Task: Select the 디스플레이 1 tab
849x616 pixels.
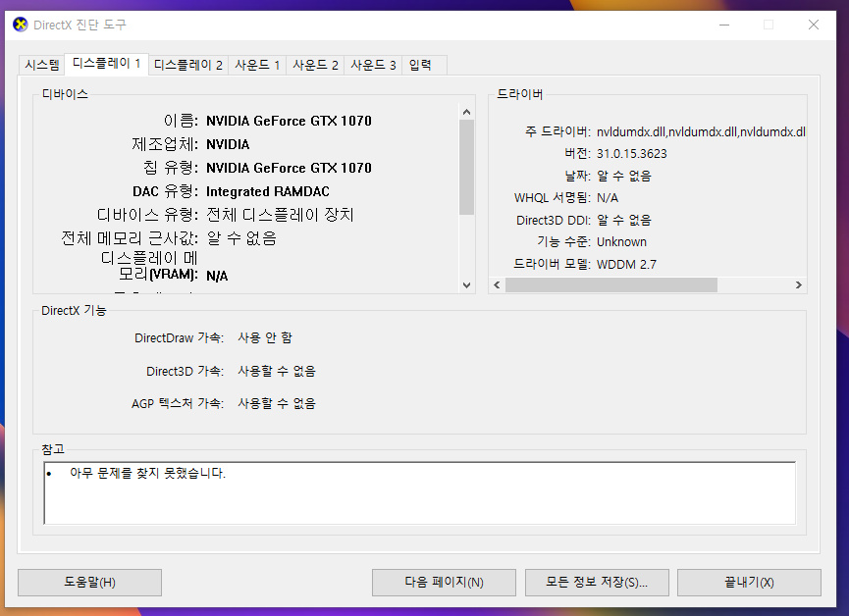Action: click(107, 64)
